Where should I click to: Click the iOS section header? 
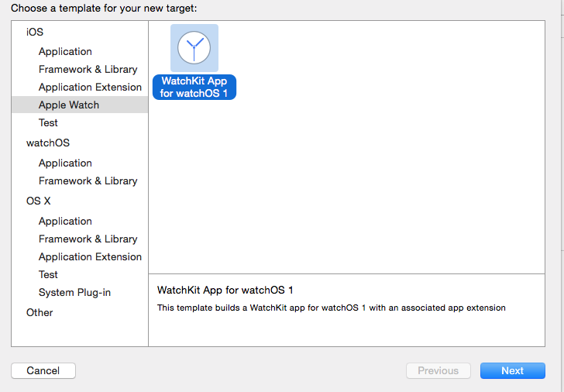tap(35, 32)
